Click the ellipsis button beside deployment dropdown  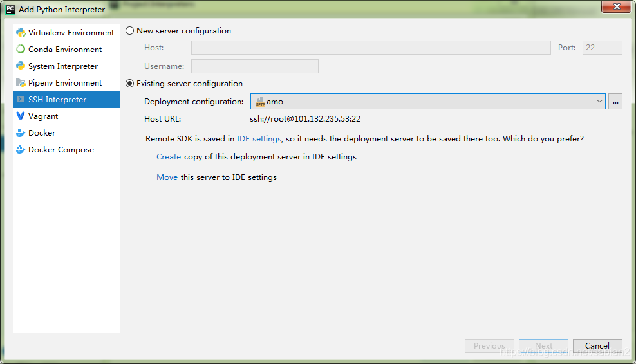point(615,102)
